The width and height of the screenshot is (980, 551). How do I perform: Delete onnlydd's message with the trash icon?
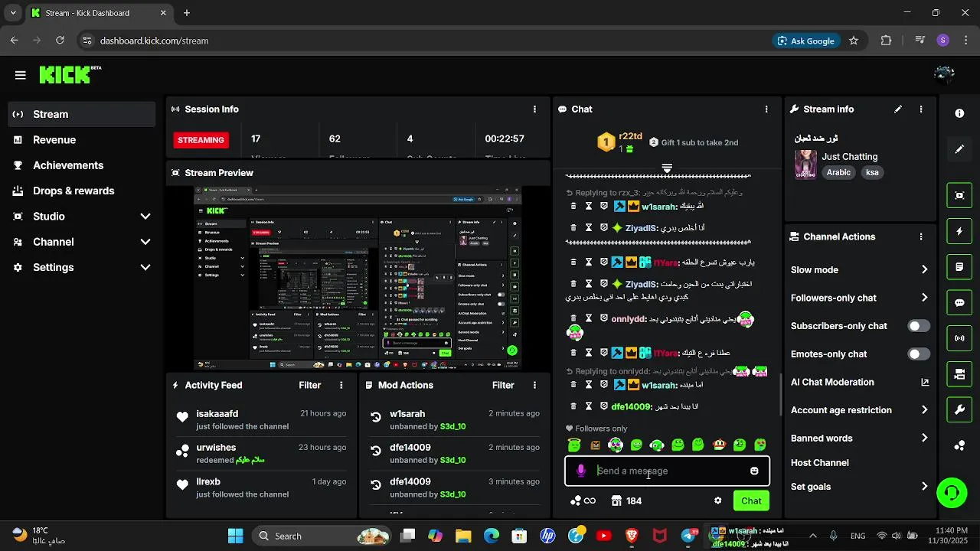click(x=573, y=318)
